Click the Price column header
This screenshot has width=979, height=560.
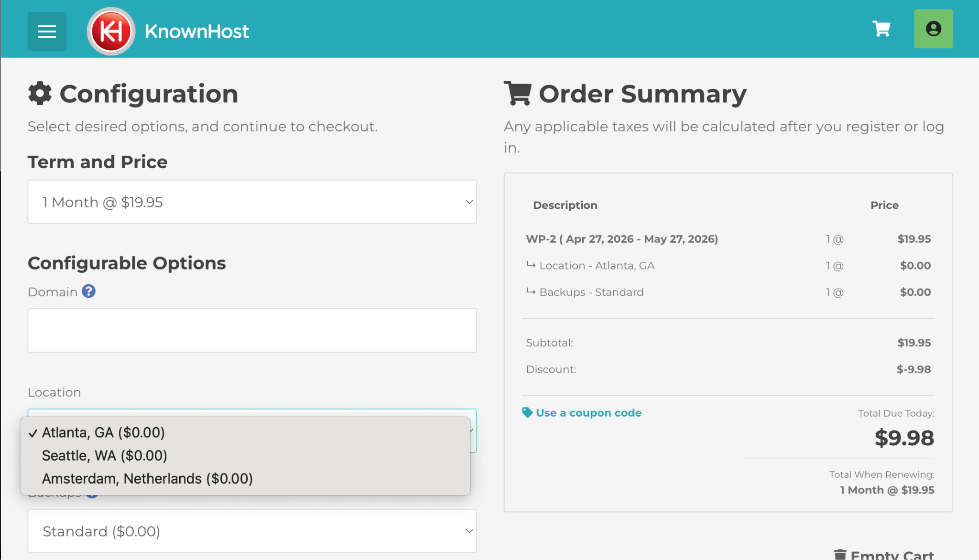click(x=884, y=205)
